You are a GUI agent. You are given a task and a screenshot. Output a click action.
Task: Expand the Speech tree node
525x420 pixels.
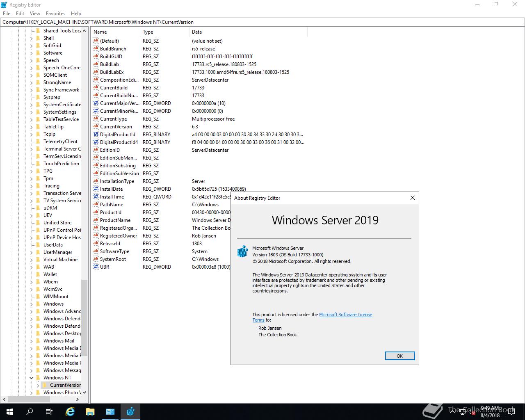[x=31, y=60]
